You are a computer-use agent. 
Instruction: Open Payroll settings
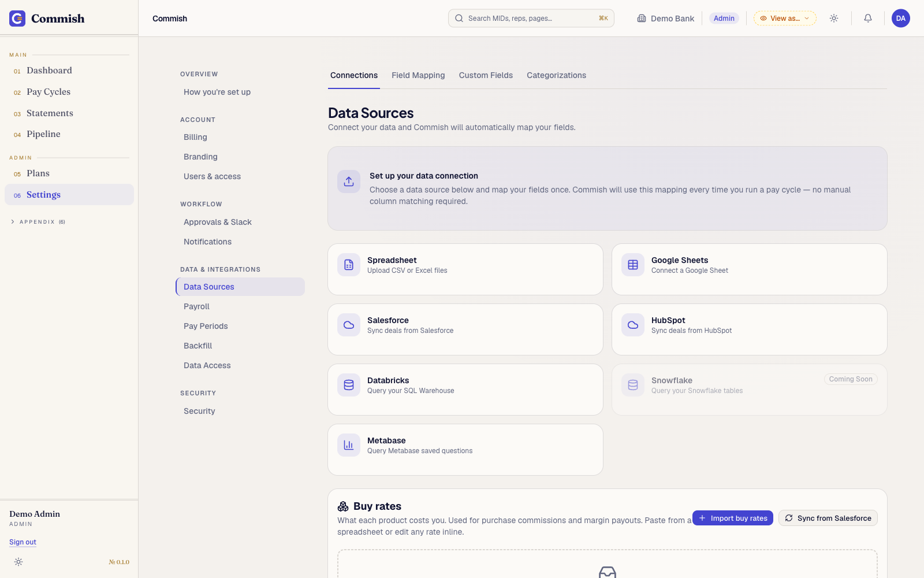tap(240, 306)
